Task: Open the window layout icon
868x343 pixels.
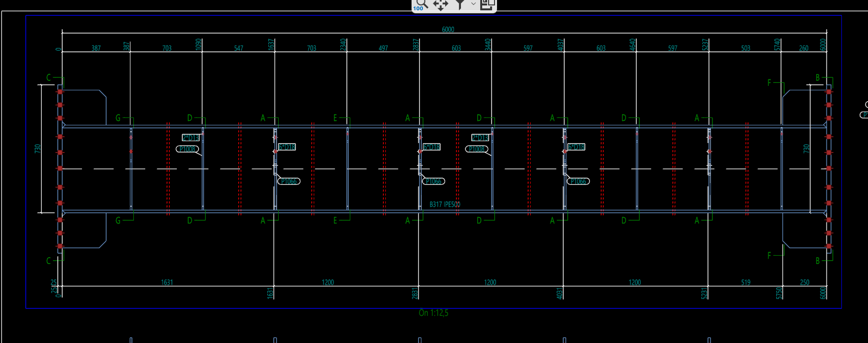Action: coord(488,4)
